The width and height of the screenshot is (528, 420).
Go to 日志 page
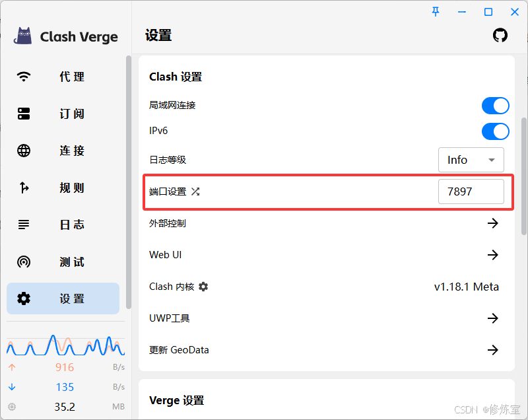(63, 225)
